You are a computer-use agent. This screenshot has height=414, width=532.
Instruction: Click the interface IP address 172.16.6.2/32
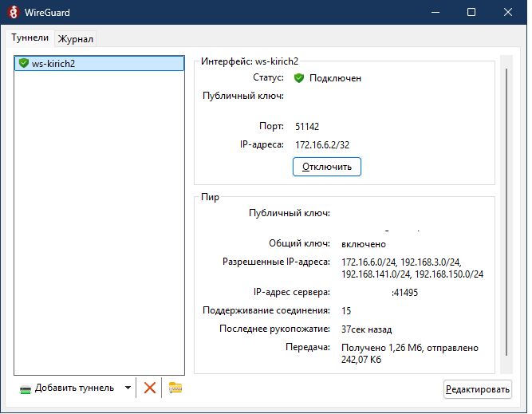coord(320,145)
